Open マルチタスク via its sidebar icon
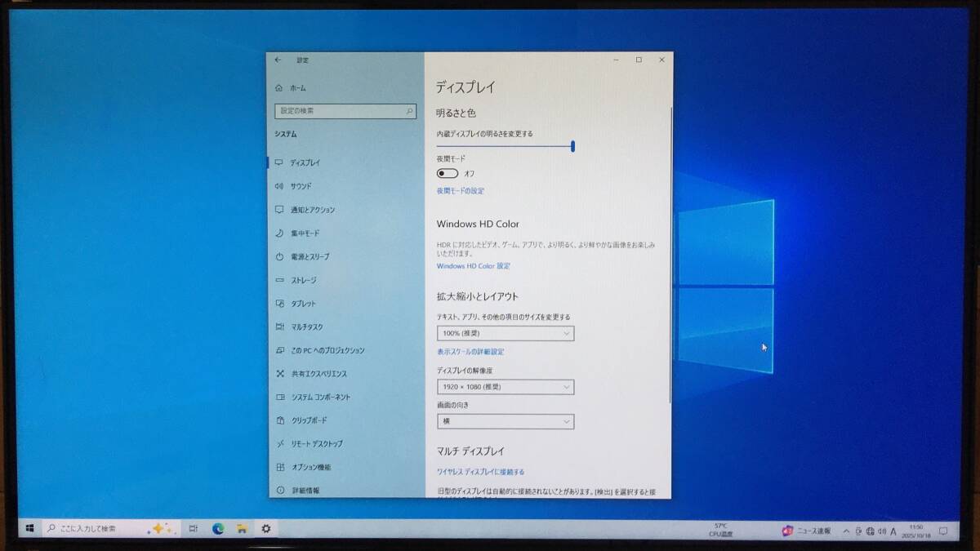 pos(279,327)
